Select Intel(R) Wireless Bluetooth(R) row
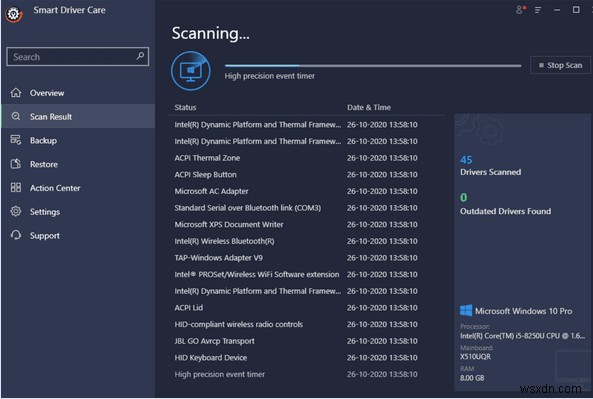 coord(306,241)
